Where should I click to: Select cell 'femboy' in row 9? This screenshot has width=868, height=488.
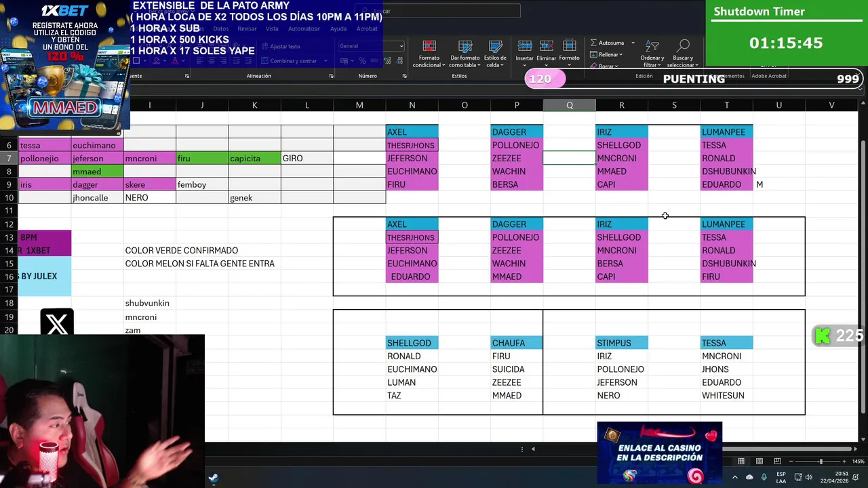(202, 184)
